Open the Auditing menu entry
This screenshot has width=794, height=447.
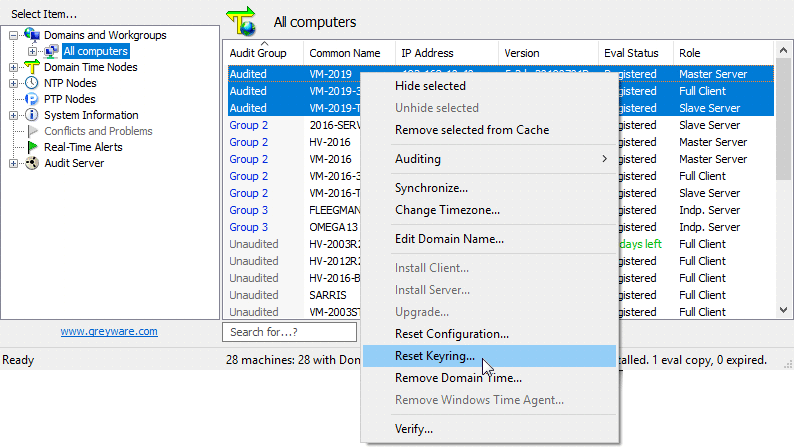(x=489, y=159)
